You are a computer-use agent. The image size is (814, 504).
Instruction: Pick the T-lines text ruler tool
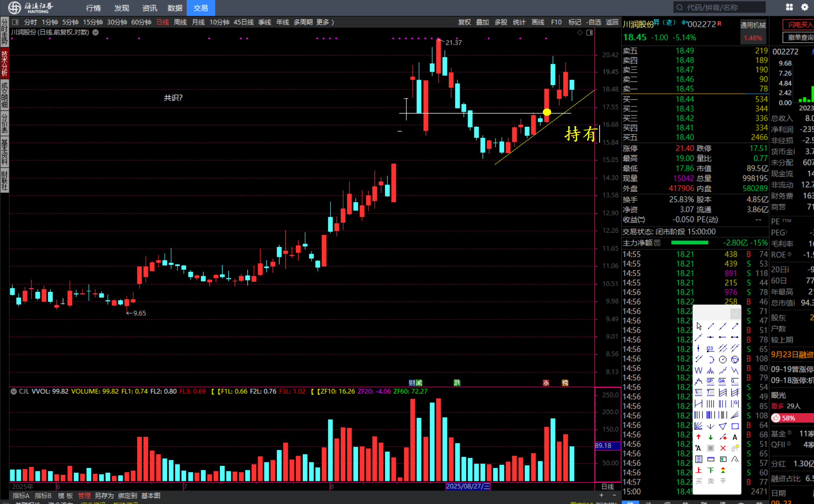click(711, 392)
